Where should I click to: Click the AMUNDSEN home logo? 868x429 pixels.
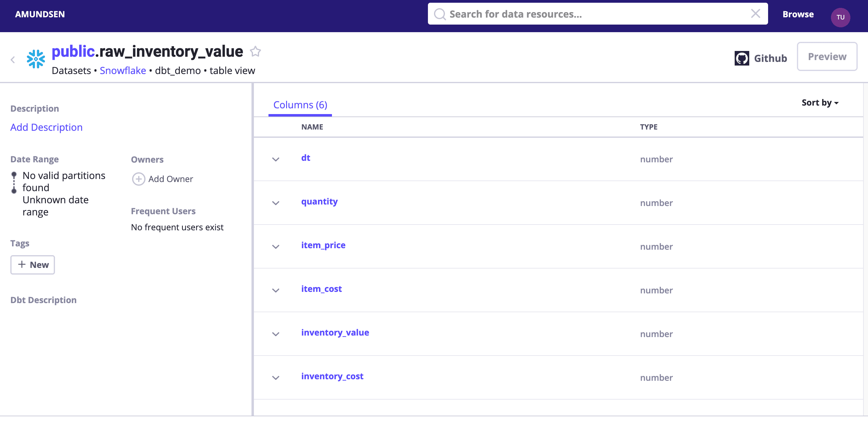tap(40, 14)
